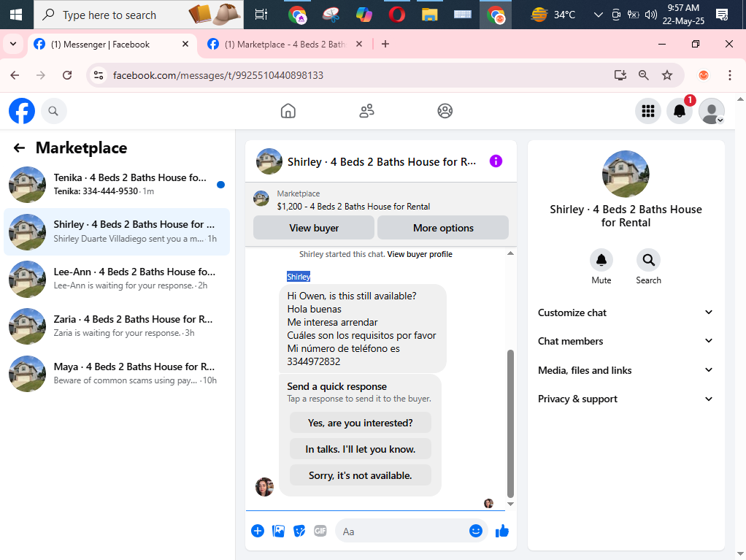Click the Facebook search magnifier icon
The image size is (746, 560).
click(x=53, y=111)
